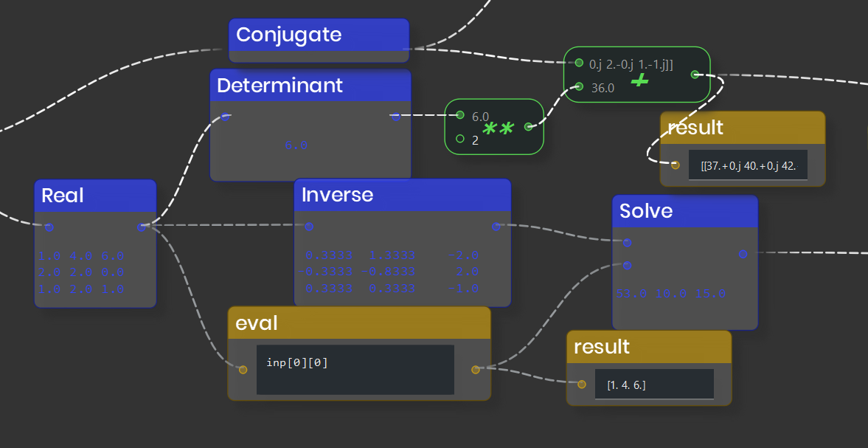Select the Conjugate node header

pyautogui.click(x=319, y=35)
